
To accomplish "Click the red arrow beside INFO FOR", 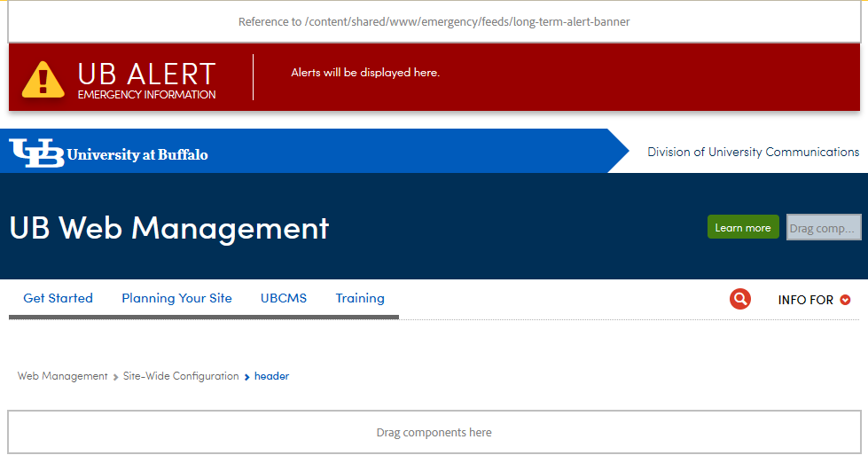I will (845, 301).
